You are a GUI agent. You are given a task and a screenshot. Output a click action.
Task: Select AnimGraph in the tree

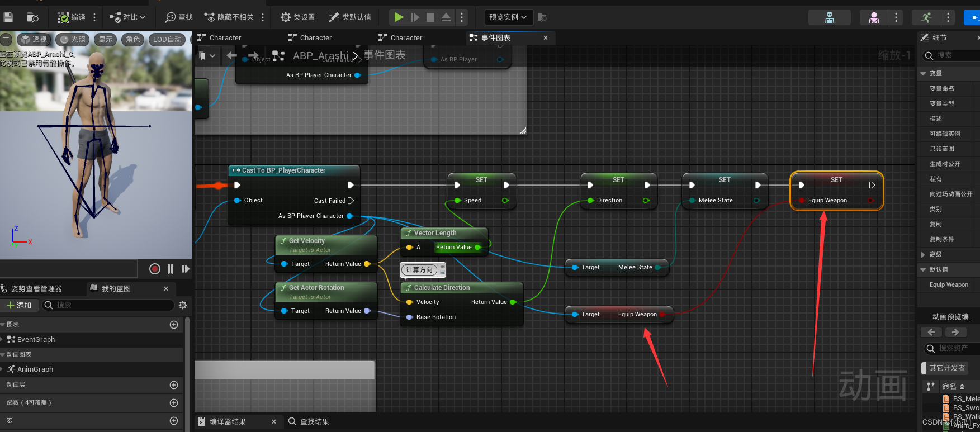point(35,369)
